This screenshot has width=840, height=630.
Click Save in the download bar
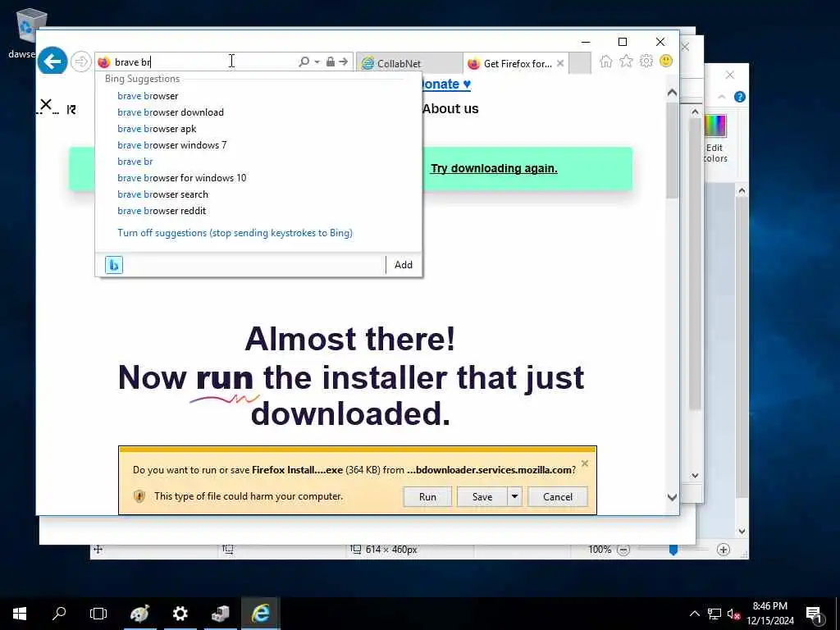[x=482, y=496]
